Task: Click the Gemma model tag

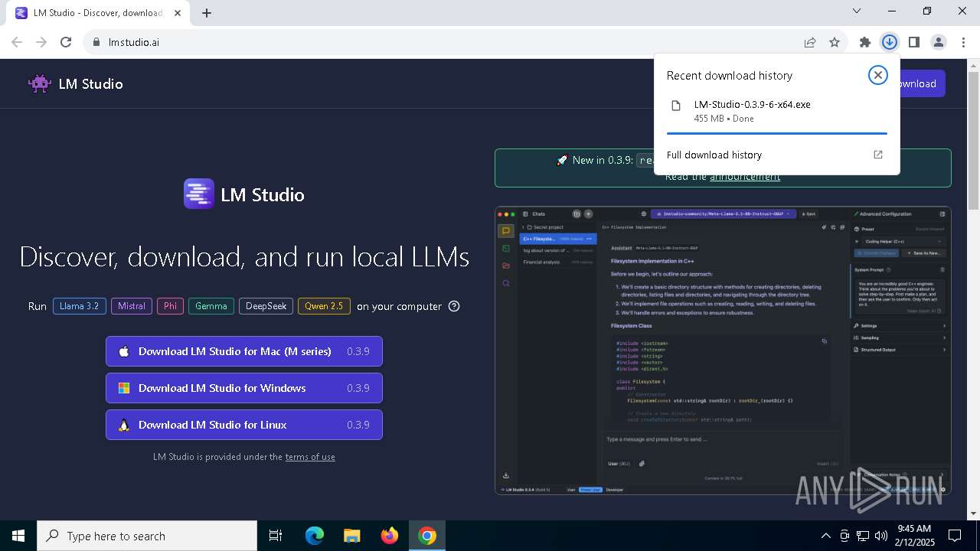Action: tap(211, 306)
